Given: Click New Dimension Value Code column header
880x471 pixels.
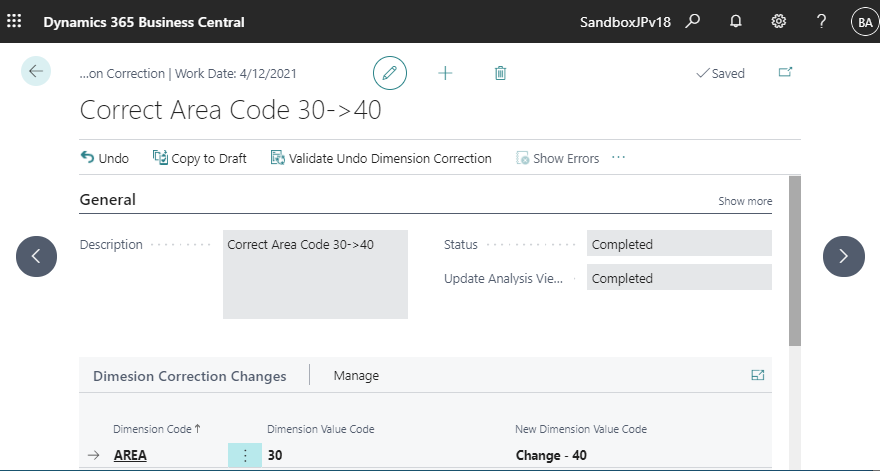Looking at the screenshot, I should click(x=581, y=429).
